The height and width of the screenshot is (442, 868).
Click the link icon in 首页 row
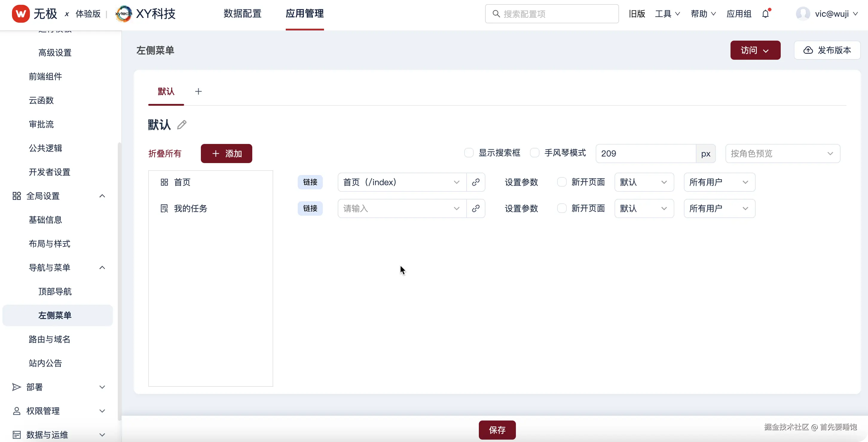click(476, 182)
